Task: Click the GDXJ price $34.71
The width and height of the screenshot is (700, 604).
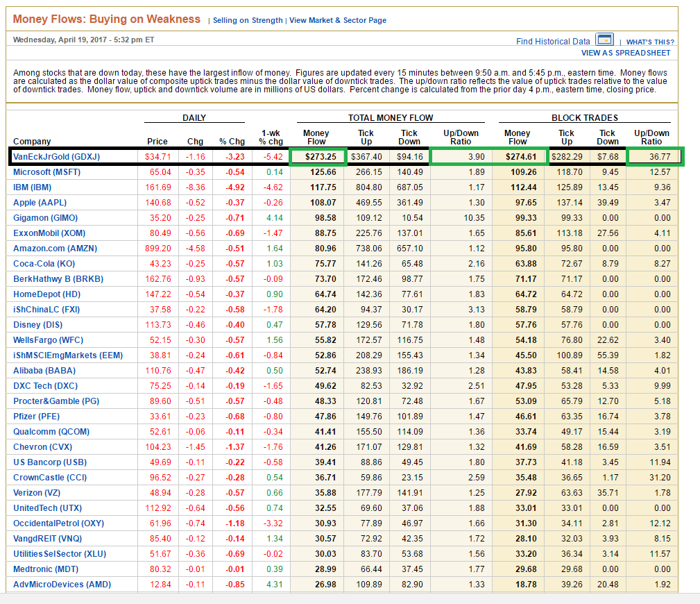Action: pyautogui.click(x=158, y=157)
